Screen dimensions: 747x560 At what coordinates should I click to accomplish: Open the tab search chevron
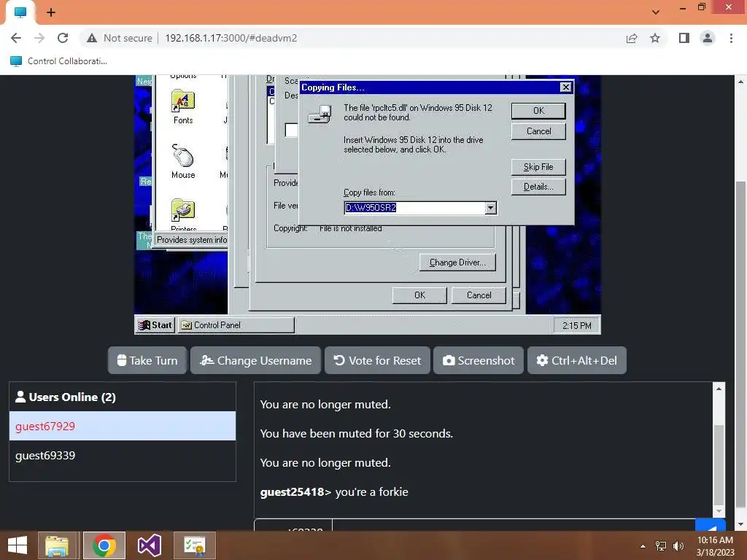(656, 12)
